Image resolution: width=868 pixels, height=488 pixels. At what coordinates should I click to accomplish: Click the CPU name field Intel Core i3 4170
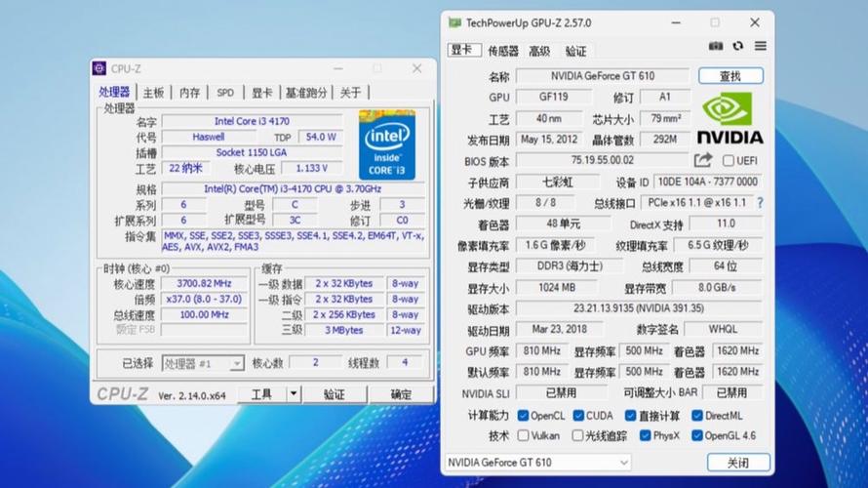pos(252,121)
